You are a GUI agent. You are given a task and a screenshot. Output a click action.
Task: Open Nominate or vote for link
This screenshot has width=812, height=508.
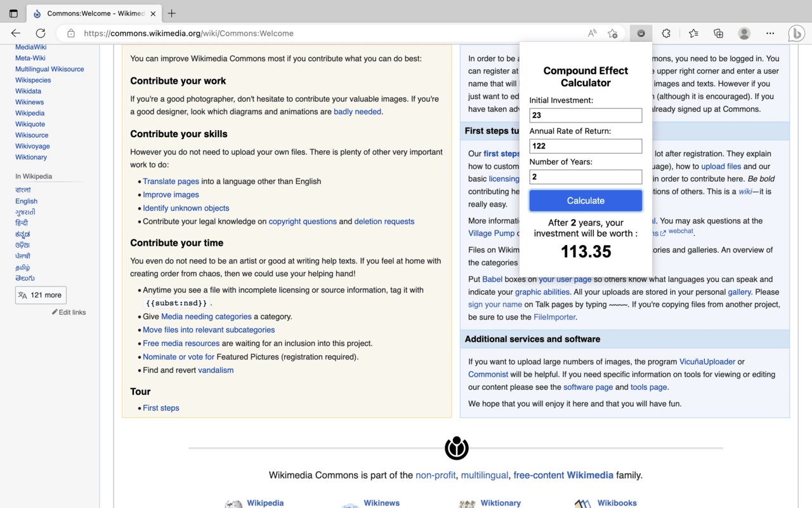pyautogui.click(x=178, y=357)
